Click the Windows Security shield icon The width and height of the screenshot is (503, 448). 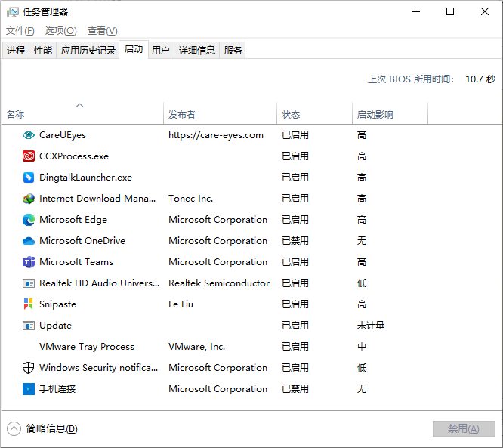click(29, 368)
